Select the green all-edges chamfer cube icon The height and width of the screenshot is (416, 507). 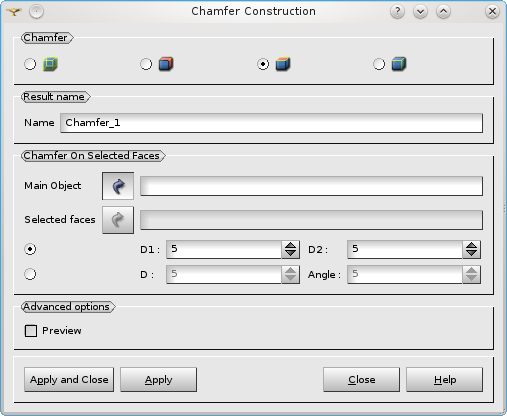[50, 64]
